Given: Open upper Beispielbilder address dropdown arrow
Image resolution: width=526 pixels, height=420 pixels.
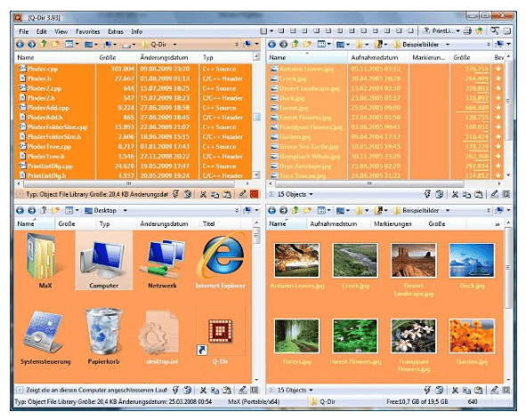Looking at the screenshot, I should point(447,44).
